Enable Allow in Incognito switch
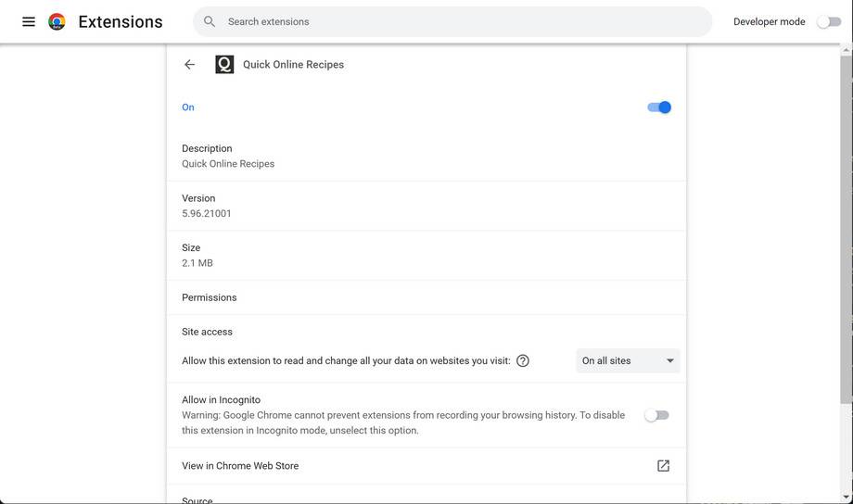 pyautogui.click(x=656, y=415)
